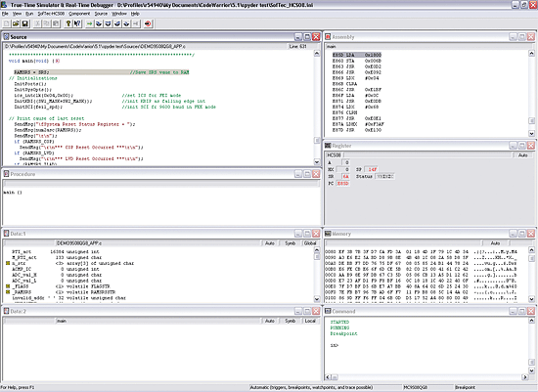Start execution with the green arrow icon
Screen dimensions: 538x392
point(90,23)
